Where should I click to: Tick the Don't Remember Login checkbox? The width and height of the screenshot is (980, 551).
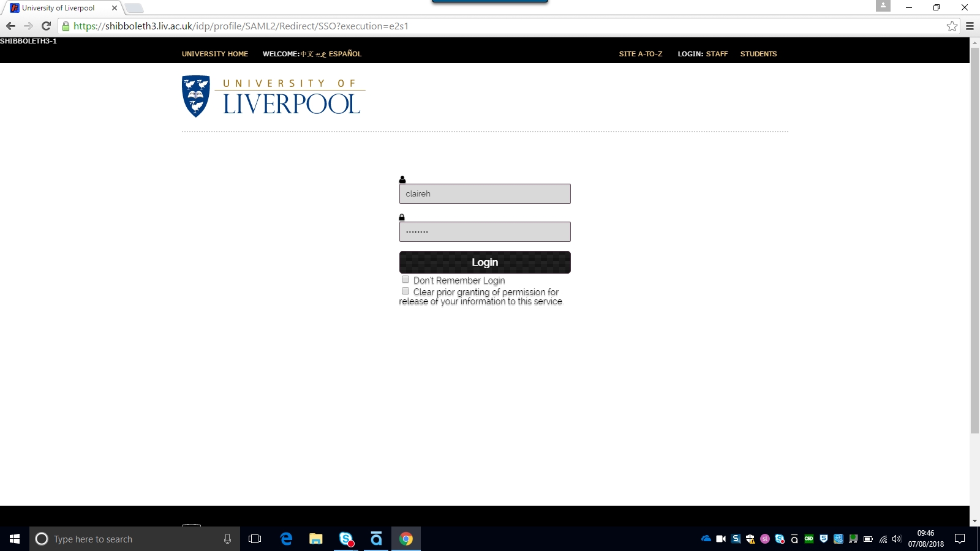pos(405,280)
